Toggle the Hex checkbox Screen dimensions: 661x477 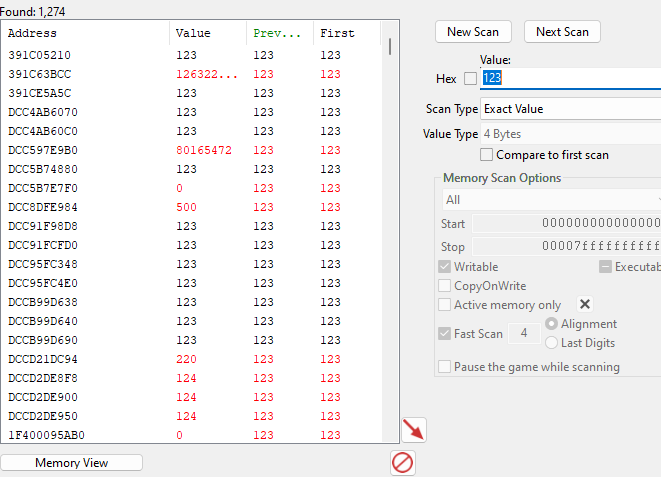point(470,79)
